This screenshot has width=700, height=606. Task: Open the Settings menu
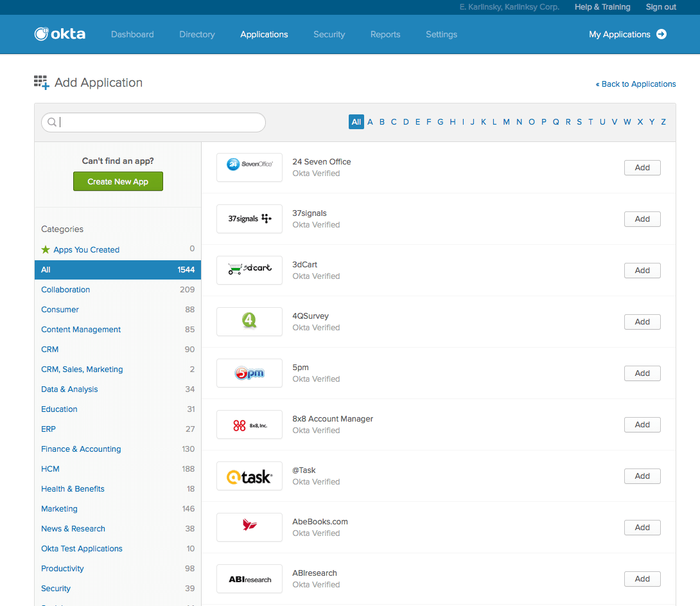click(442, 35)
